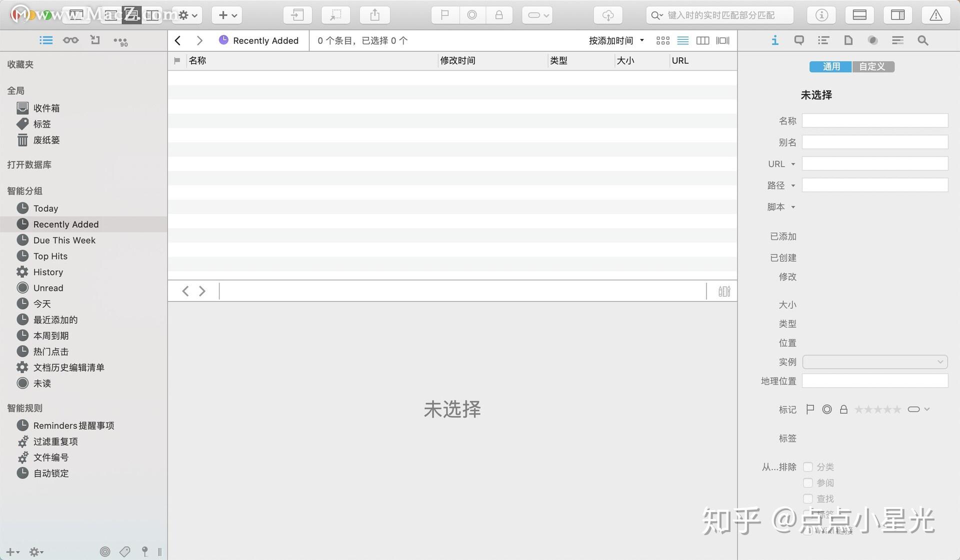
Task: Show the Annotations inspector speech-bubble icon
Action: click(x=798, y=40)
